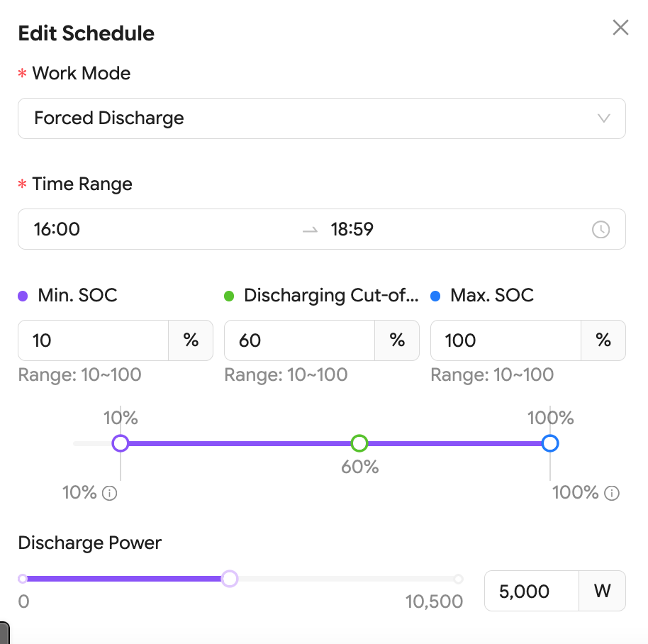The height and width of the screenshot is (644, 648).
Task: Click the purple Min. SOC slider handle
Action: point(121,443)
